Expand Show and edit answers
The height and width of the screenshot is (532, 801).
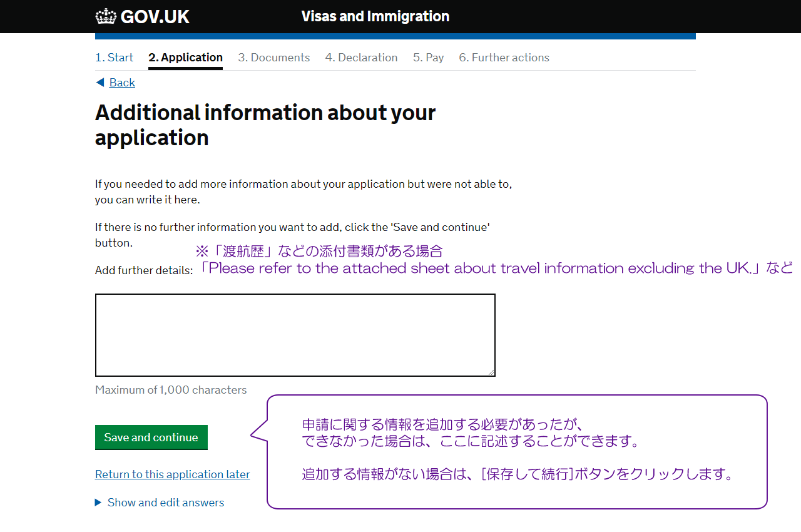(160, 503)
